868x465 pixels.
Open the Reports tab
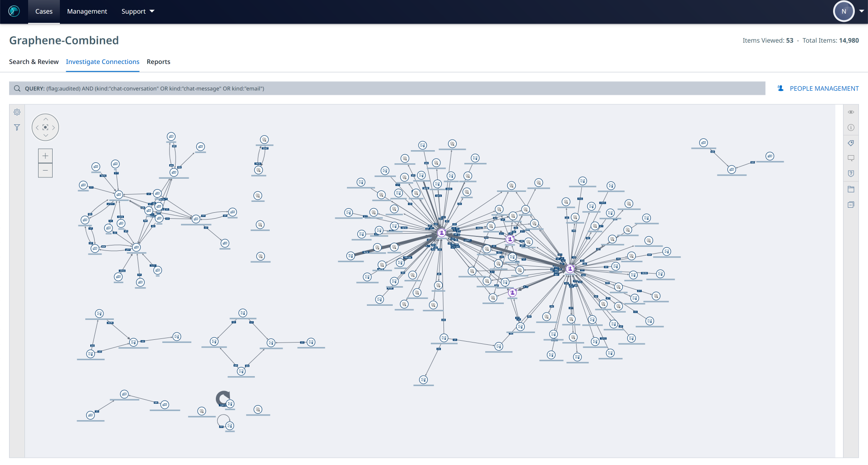coord(158,62)
